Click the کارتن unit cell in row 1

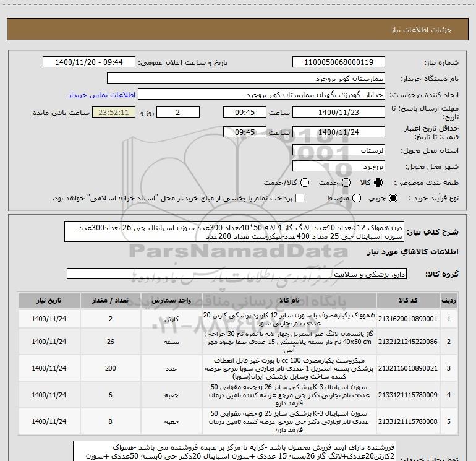coord(171,319)
